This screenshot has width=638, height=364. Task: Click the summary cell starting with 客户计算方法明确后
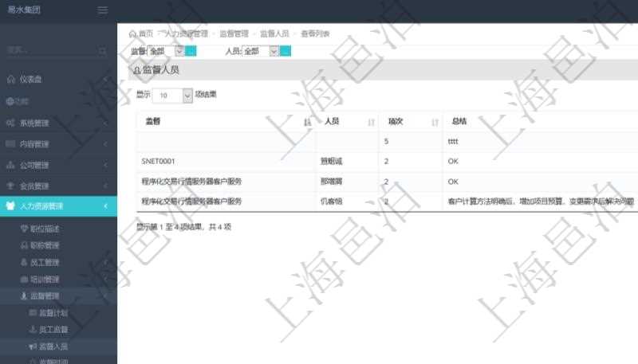(541, 202)
